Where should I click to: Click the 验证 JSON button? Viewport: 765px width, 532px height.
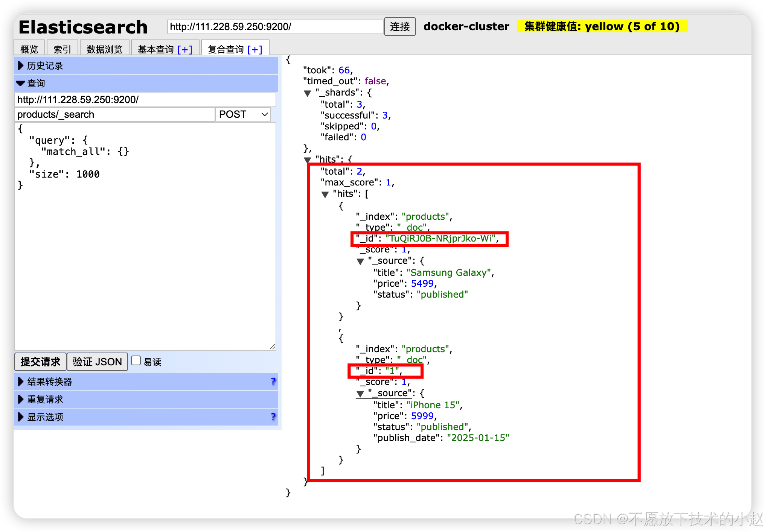click(x=97, y=362)
